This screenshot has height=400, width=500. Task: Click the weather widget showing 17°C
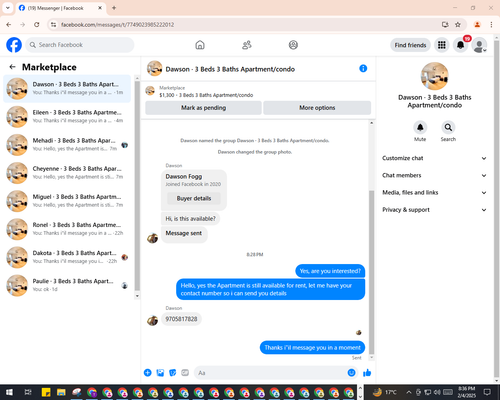pyautogui.click(x=385, y=392)
